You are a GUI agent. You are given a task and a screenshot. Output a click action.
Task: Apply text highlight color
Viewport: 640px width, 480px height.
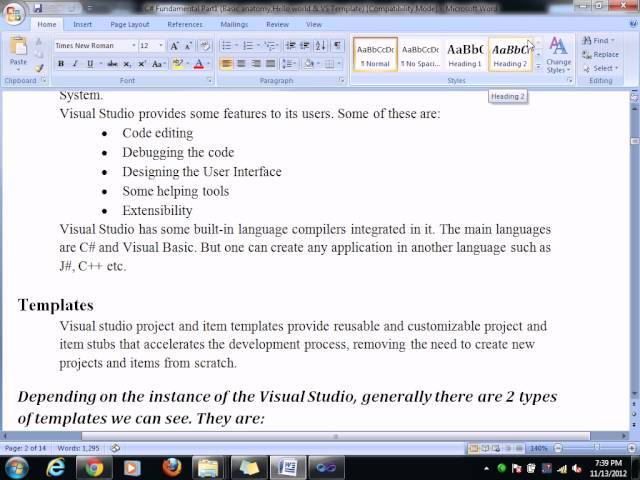[x=177, y=64]
